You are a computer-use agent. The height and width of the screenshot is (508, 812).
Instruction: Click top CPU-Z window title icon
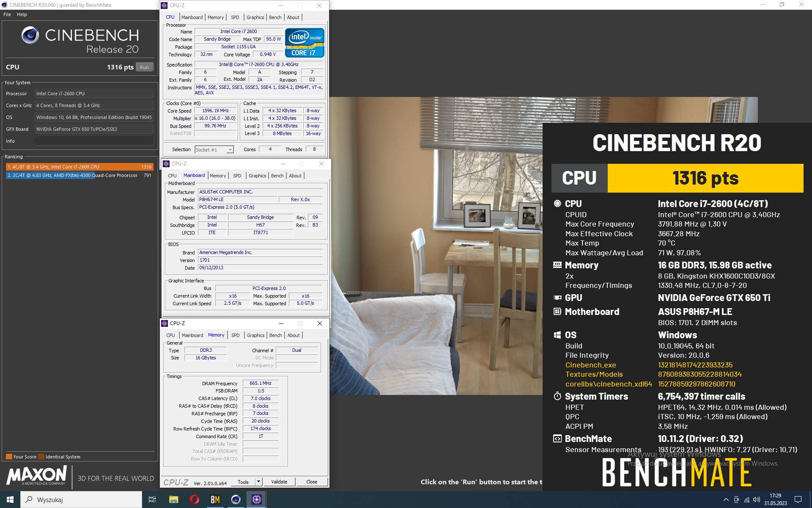pyautogui.click(x=165, y=6)
